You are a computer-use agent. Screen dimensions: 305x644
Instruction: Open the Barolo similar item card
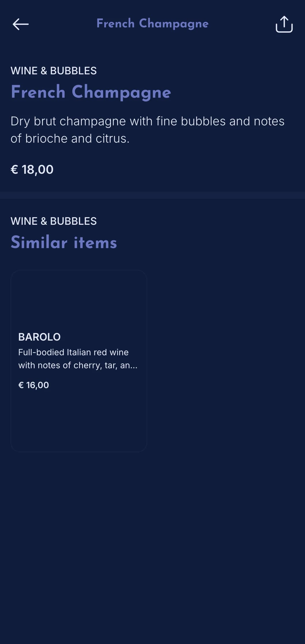(x=79, y=361)
